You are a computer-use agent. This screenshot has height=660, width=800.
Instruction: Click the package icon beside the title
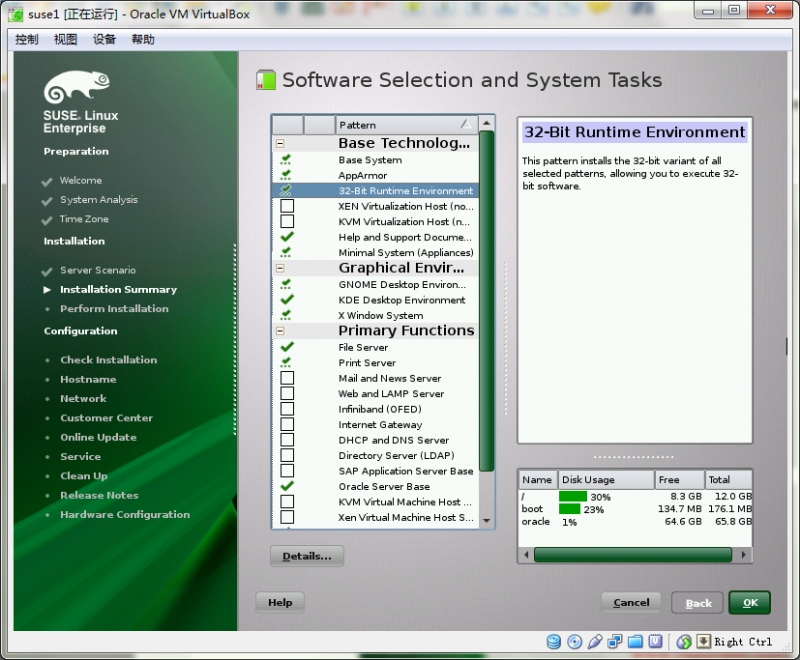click(x=266, y=79)
